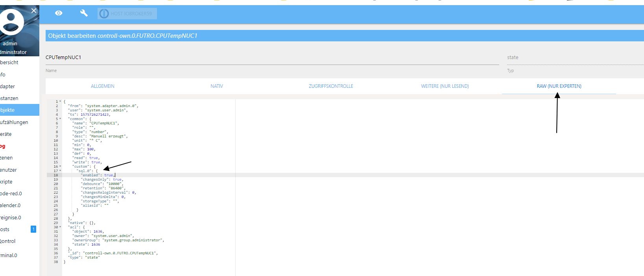The width and height of the screenshot is (644, 276).
Task: Open the sidebar entry ending in 'zenen'
Action: [x=20, y=158]
